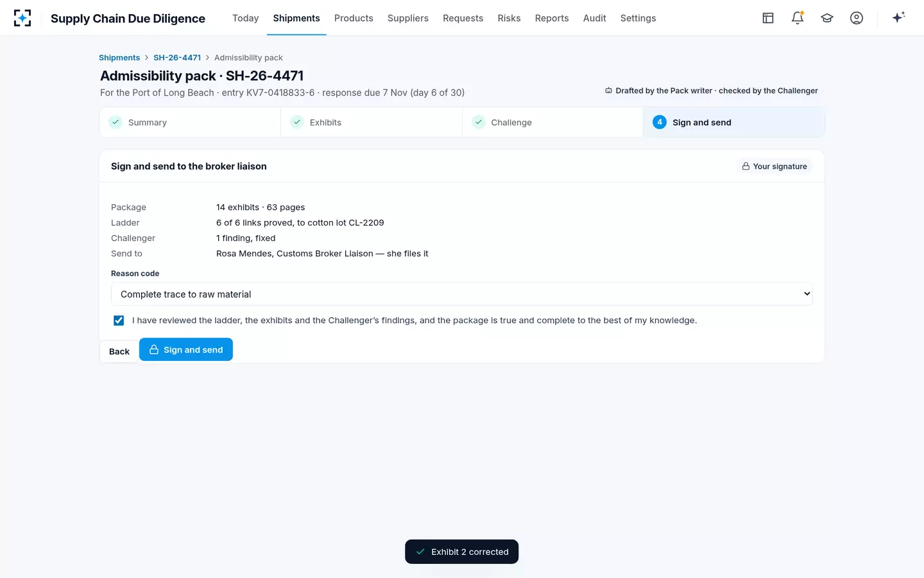Image resolution: width=924 pixels, height=578 pixels.
Task: Click the Back button
Action: click(x=119, y=351)
